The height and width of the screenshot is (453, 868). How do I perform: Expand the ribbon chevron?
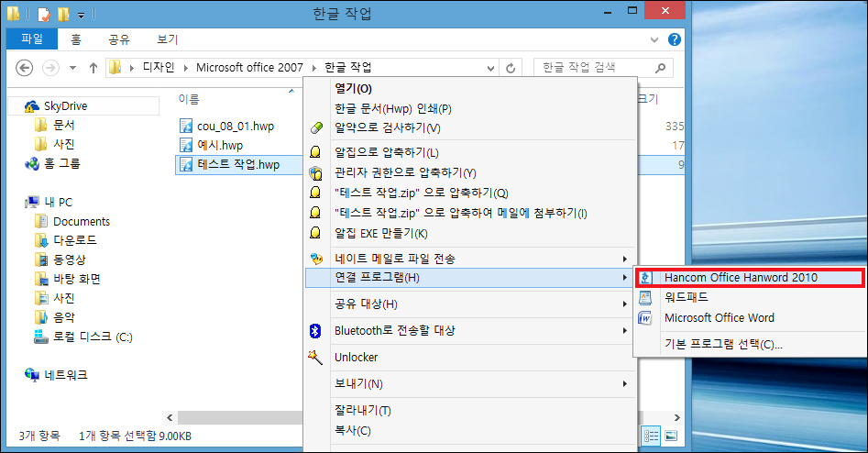654,39
